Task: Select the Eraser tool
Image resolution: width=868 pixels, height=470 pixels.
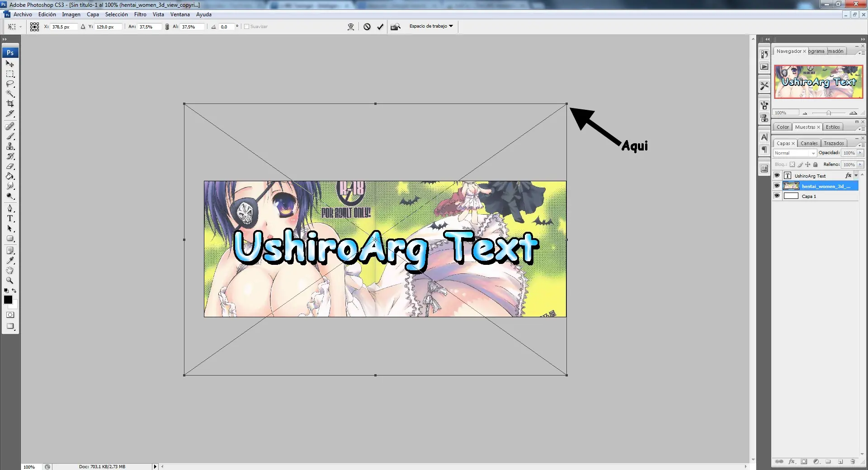Action: 10,166
